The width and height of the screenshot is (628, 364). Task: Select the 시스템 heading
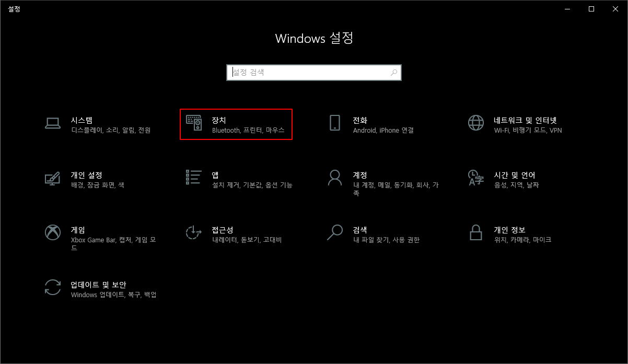(x=82, y=120)
